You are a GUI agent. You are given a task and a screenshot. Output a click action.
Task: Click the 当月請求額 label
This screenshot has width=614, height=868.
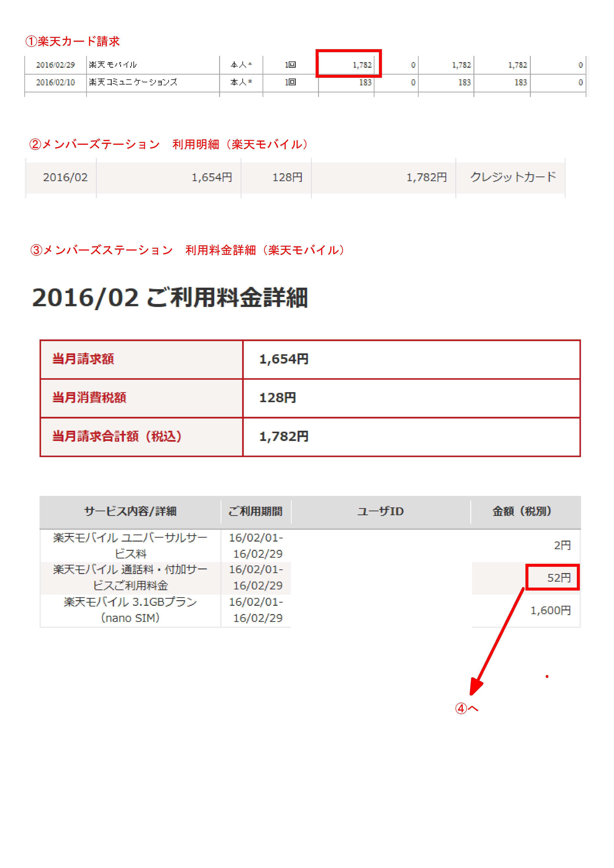[83, 359]
